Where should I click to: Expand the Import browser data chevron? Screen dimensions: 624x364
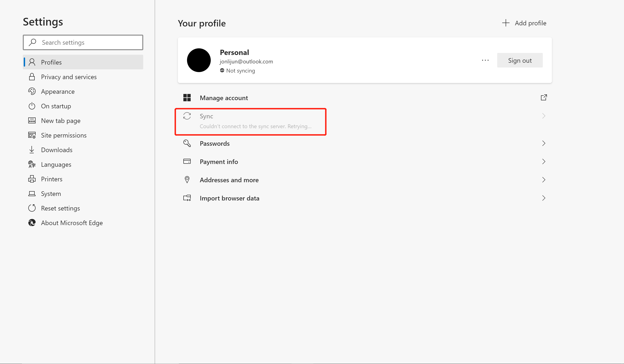click(x=543, y=198)
